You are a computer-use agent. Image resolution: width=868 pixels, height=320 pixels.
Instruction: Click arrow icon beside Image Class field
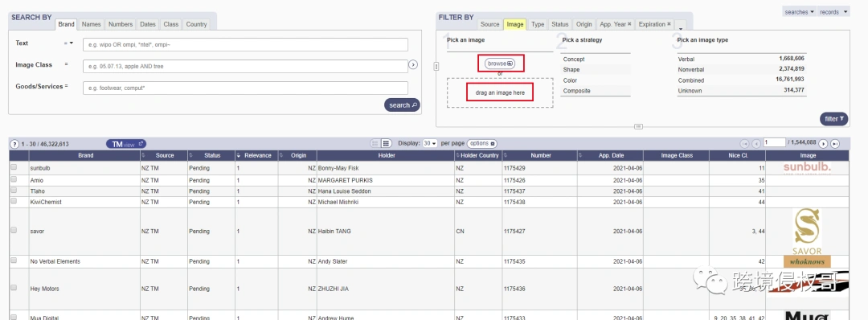click(413, 65)
